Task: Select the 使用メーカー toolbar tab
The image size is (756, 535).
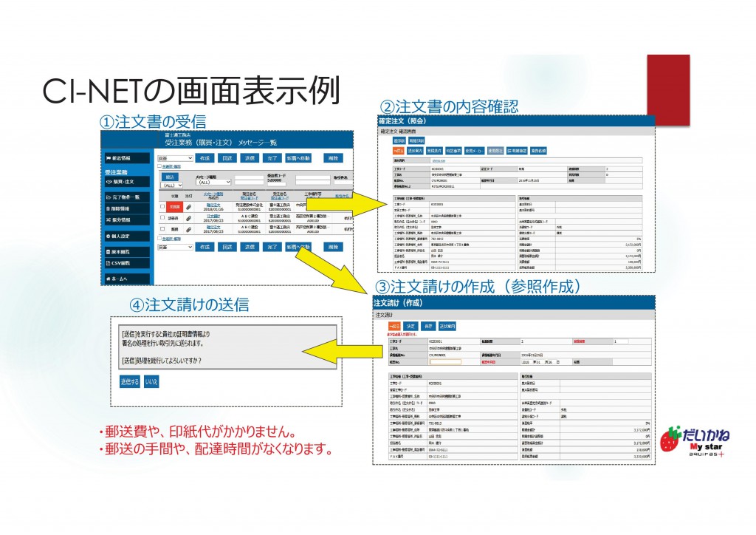Action: [475, 151]
